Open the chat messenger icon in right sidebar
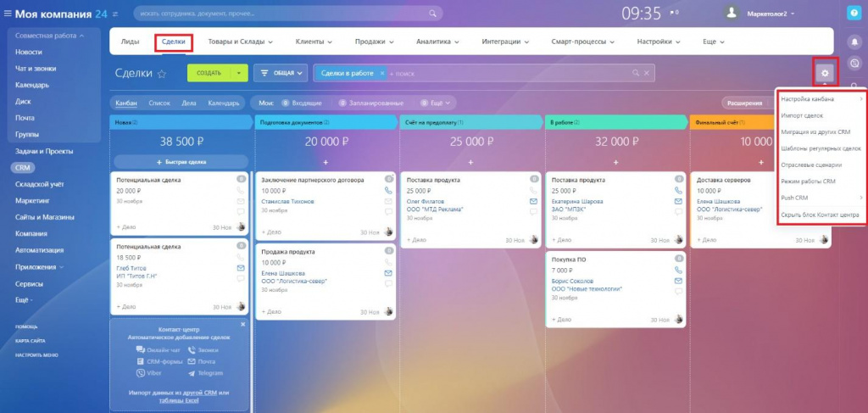 pyautogui.click(x=854, y=63)
